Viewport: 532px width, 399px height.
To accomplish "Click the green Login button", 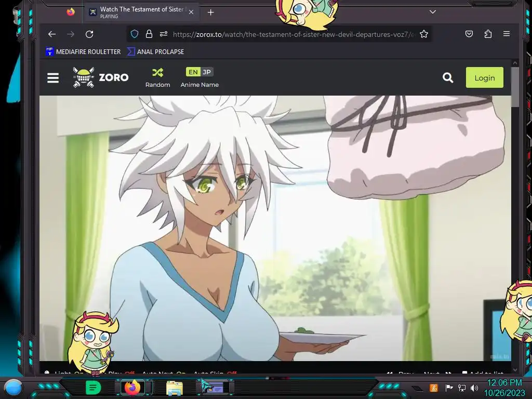I will click(x=485, y=78).
